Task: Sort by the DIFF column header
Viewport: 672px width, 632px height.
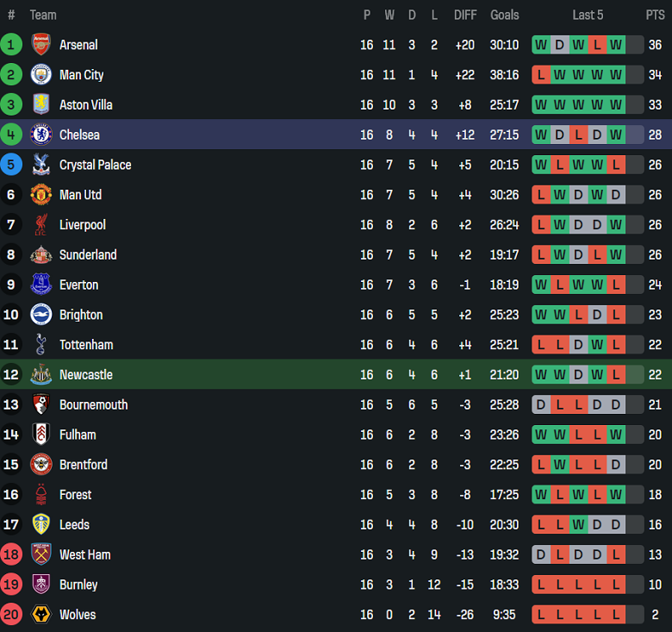Action: coord(465,15)
